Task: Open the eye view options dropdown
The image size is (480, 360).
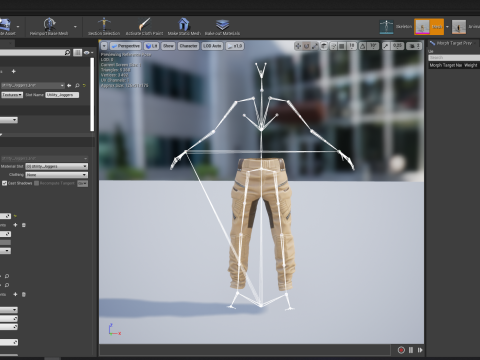Action: pos(88,53)
